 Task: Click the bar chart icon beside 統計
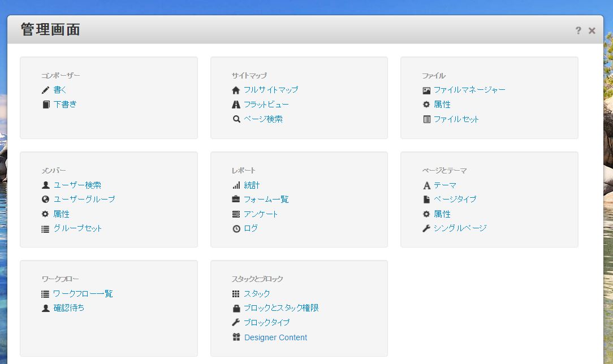coord(236,185)
